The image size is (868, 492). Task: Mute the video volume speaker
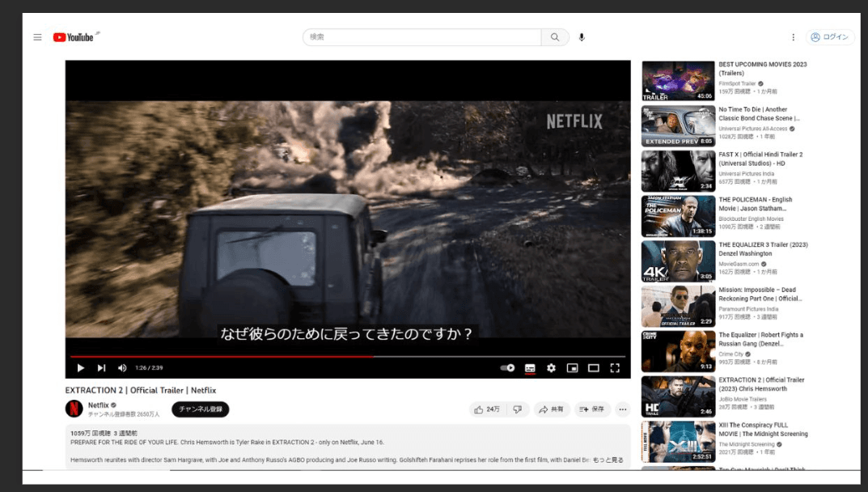[x=122, y=368]
